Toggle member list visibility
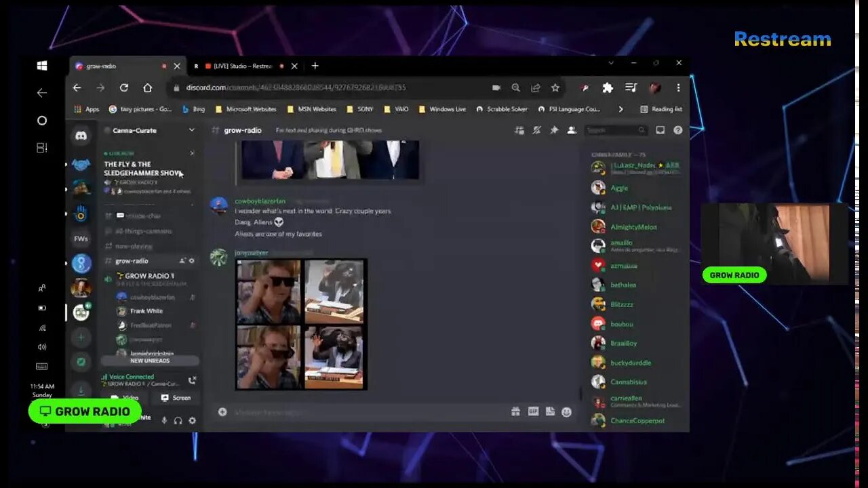This screenshot has height=488, width=868. [x=571, y=130]
